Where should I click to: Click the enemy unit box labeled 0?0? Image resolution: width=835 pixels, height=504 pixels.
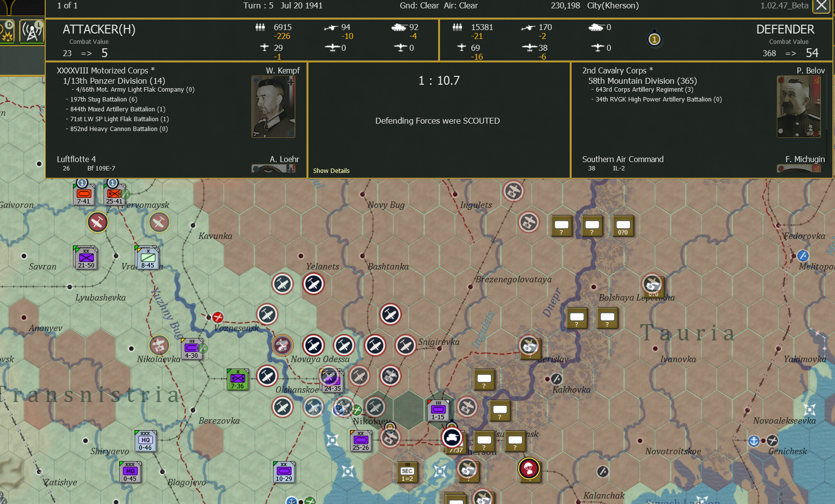click(623, 227)
